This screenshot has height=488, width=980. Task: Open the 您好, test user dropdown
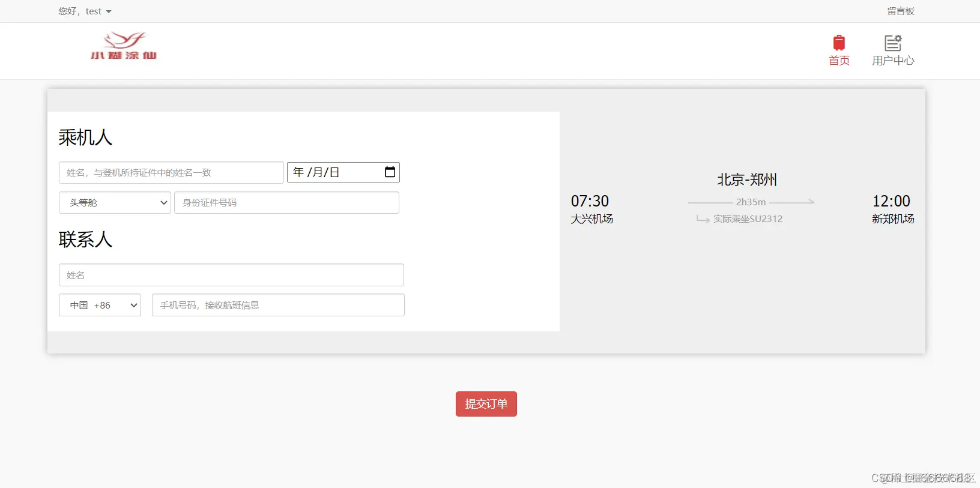85,11
